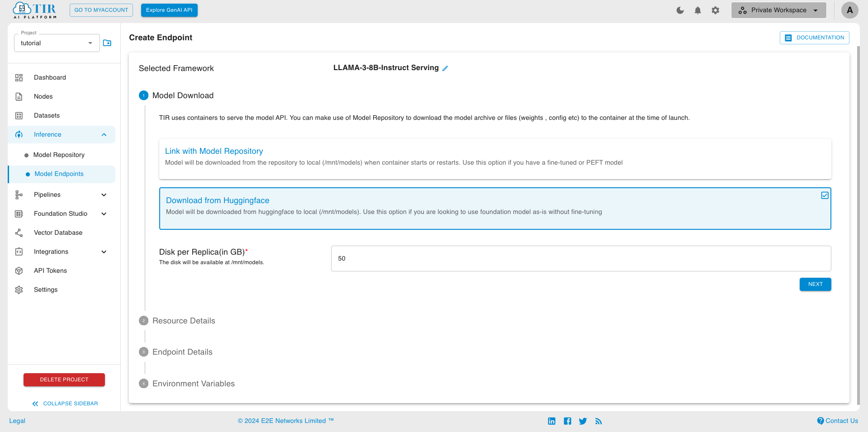The height and width of the screenshot is (432, 868).
Task: Click the API Tokens sidebar icon
Action: [19, 271]
